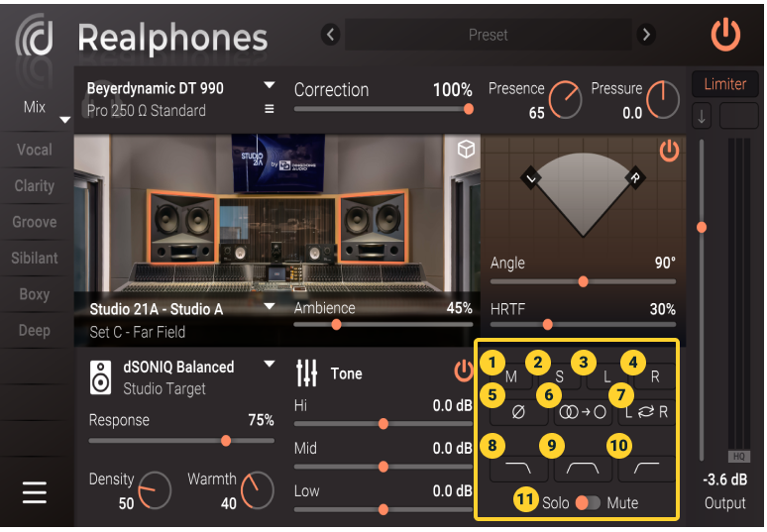This screenshot has width=767, height=532.
Task: Expand the dSONIQ Balanced target dropdown
Action: (269, 364)
